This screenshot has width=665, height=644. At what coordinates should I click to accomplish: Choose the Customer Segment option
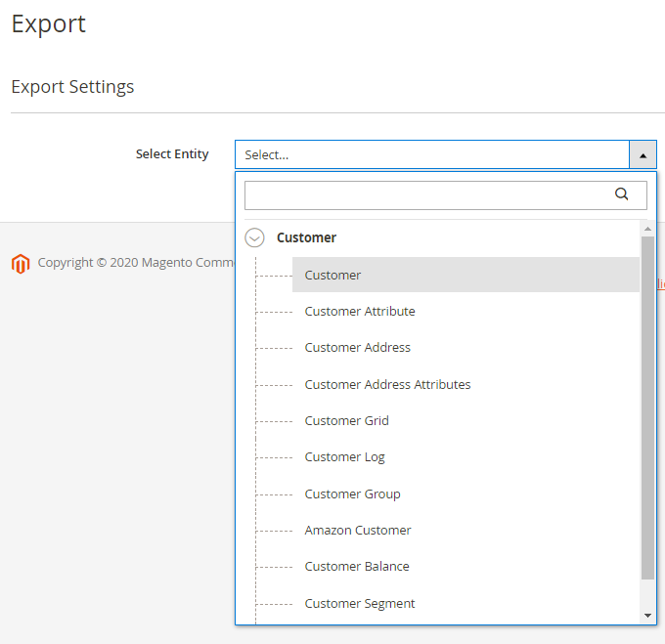click(360, 604)
